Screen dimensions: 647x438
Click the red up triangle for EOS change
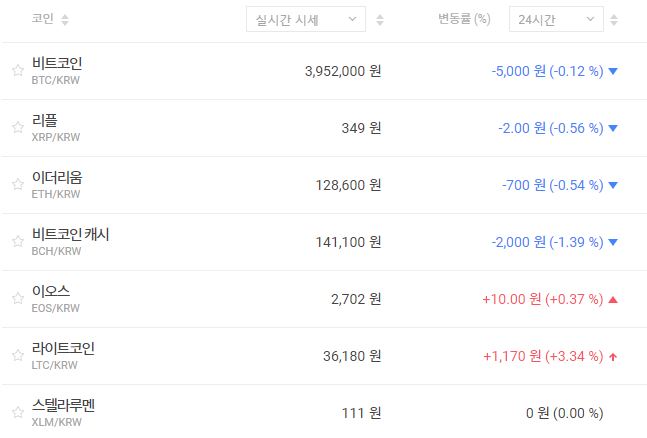pyautogui.click(x=613, y=299)
